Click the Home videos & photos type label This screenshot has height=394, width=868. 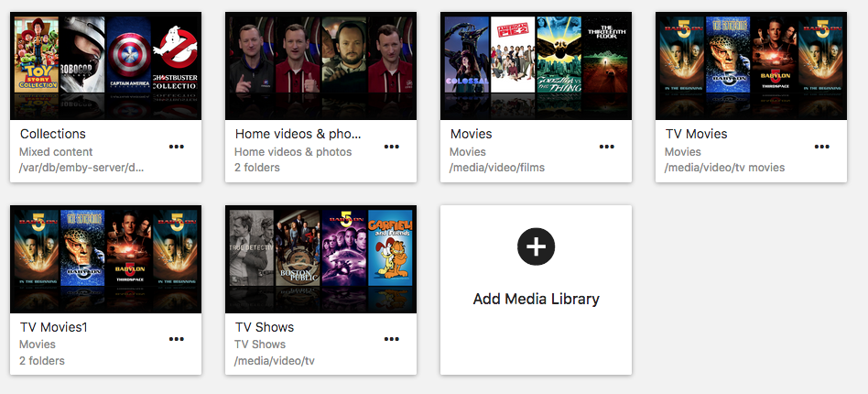[293, 152]
